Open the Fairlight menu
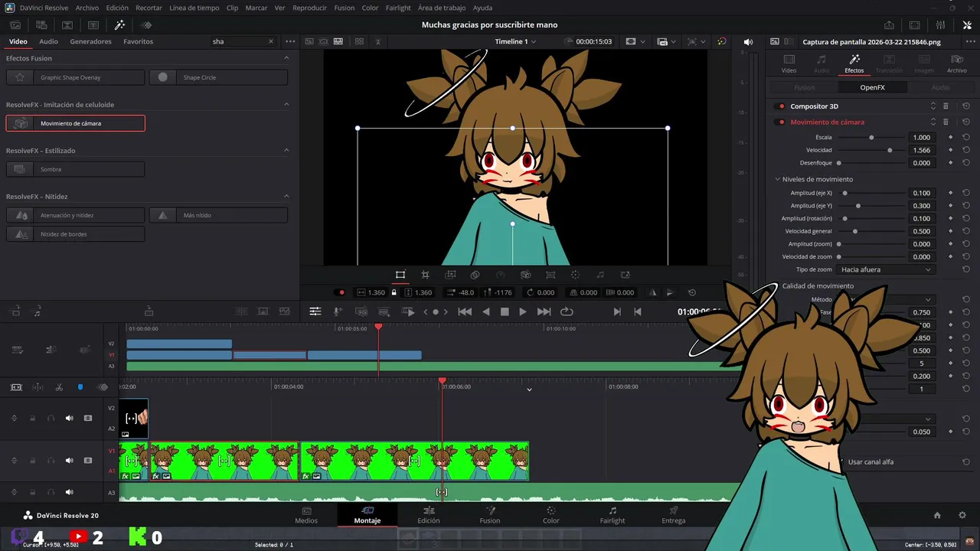980x551 pixels. tap(398, 8)
